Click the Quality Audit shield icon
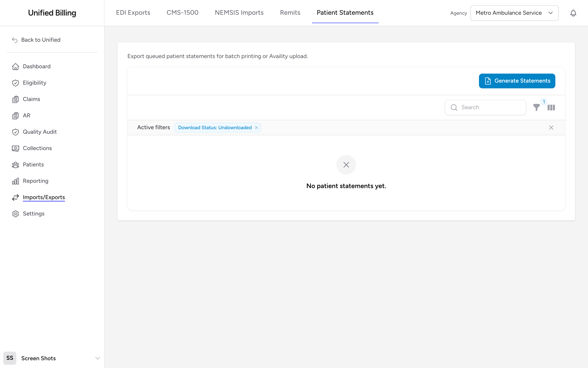The width and height of the screenshot is (588, 368). pos(16,132)
